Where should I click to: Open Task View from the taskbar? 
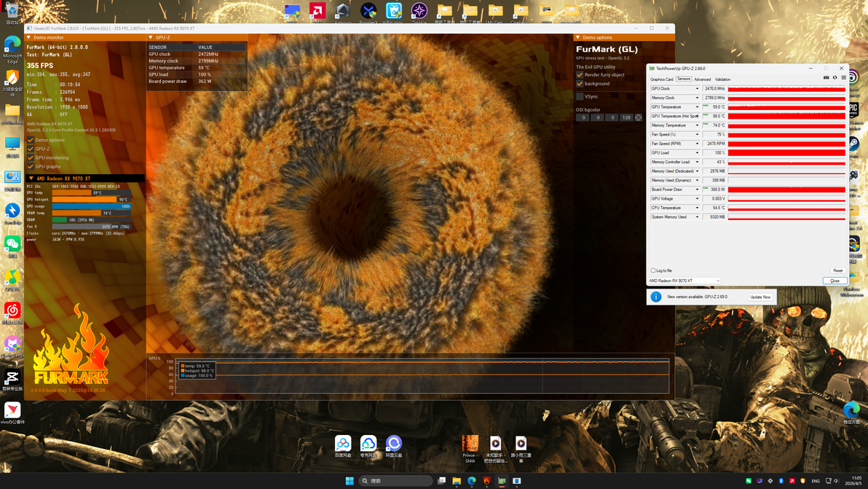pyautogui.click(x=441, y=481)
